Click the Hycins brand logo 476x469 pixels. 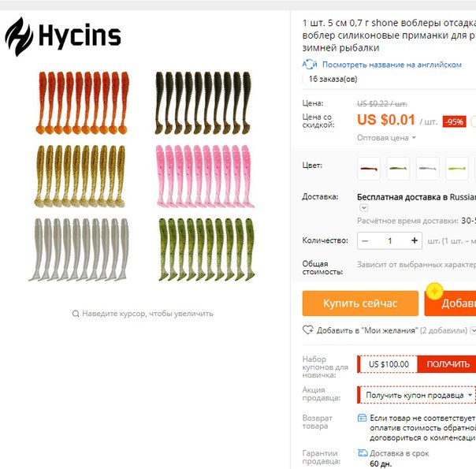coord(63,37)
